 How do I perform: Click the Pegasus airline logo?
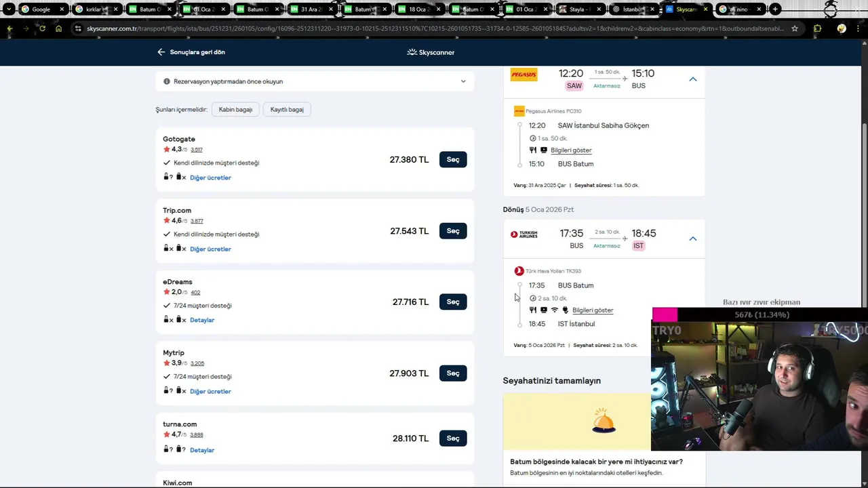point(524,75)
